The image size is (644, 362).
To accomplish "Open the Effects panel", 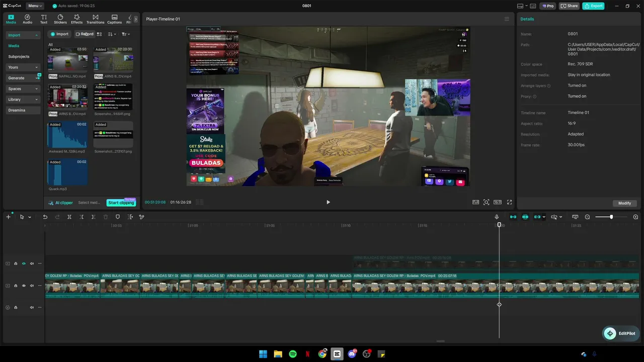I will (x=76, y=19).
